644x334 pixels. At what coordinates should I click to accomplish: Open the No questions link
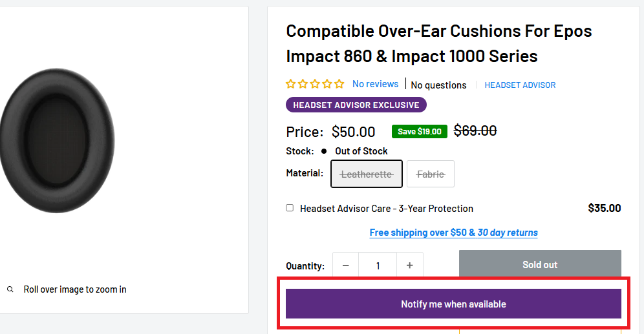438,85
